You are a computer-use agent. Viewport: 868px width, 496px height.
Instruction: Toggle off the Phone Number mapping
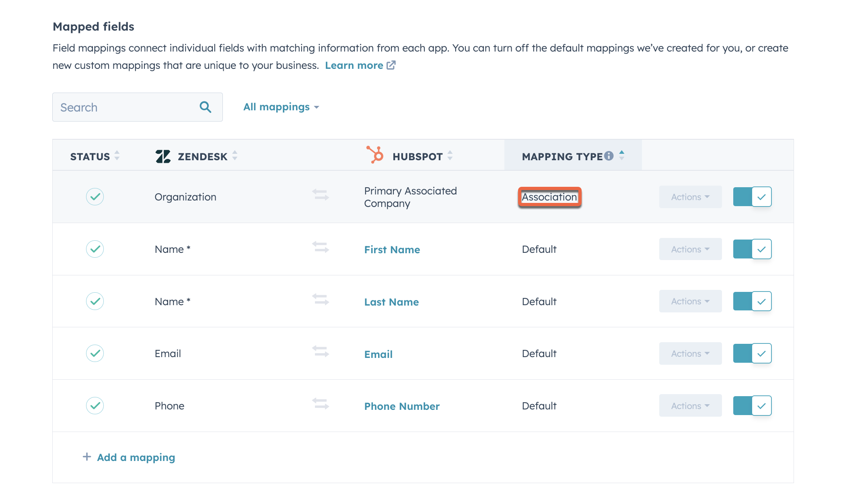752,405
